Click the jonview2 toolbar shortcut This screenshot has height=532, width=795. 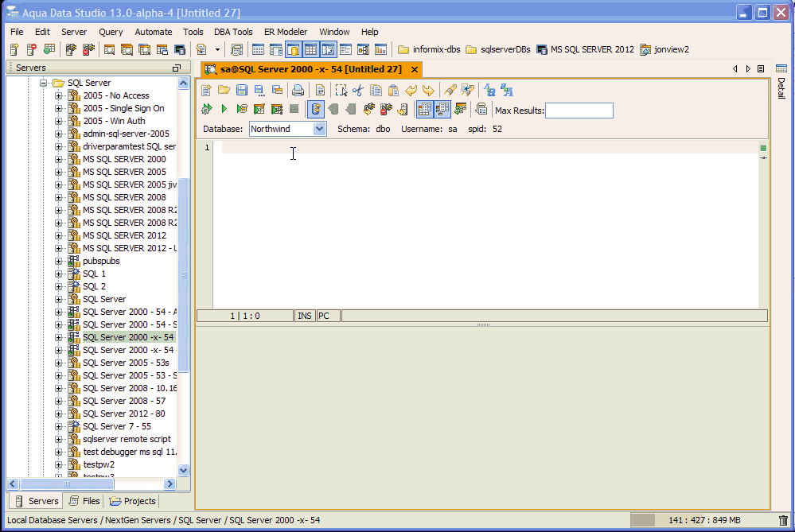664,49
